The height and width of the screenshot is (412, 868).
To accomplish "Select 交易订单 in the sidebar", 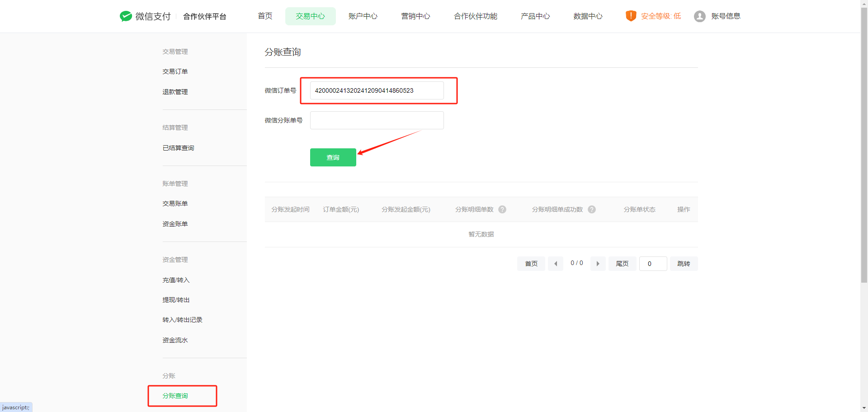I will [x=175, y=71].
